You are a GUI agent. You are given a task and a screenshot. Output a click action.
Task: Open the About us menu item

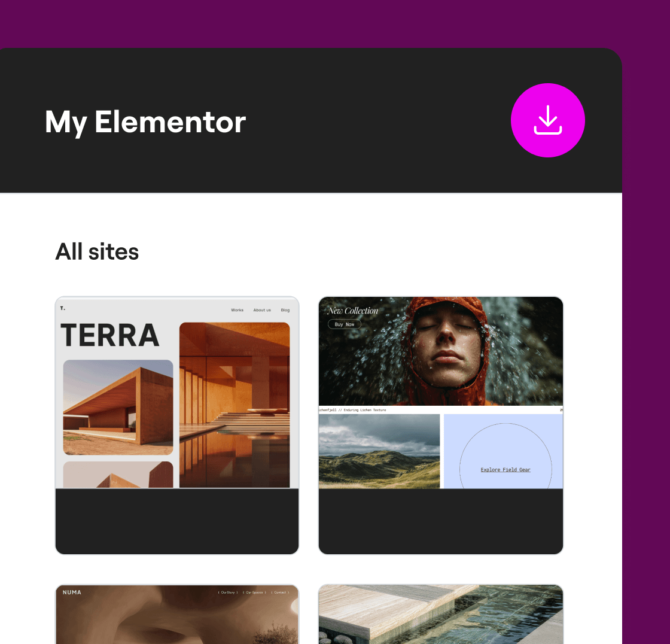tap(262, 310)
